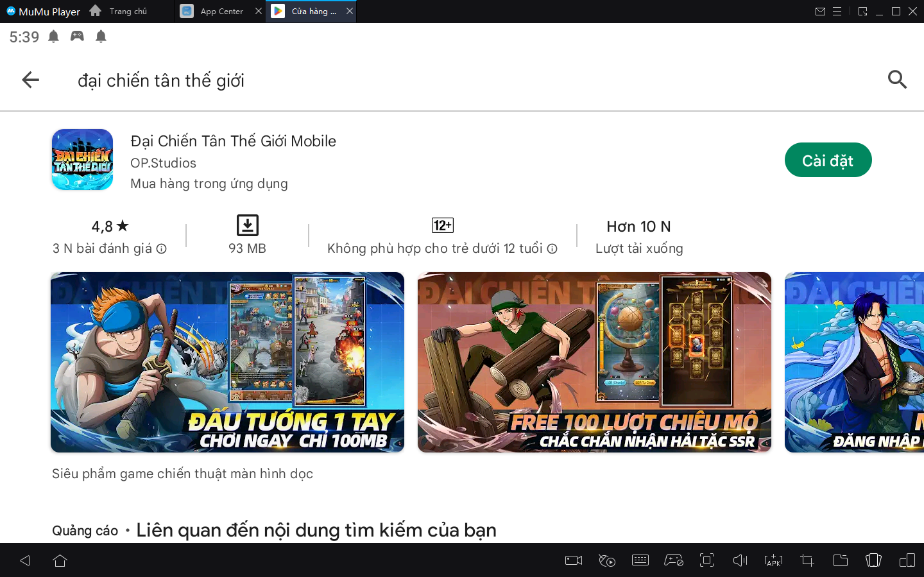The height and width of the screenshot is (577, 924).
Task: Toggle the fullscreen icon in bottom toolbar
Action: pyautogui.click(x=706, y=560)
